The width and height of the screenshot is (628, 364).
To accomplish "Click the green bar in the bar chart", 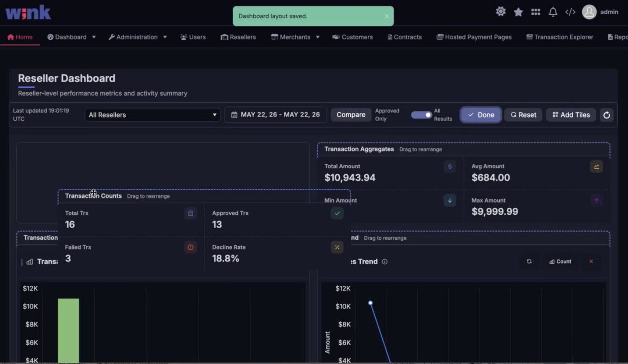I will [x=68, y=330].
